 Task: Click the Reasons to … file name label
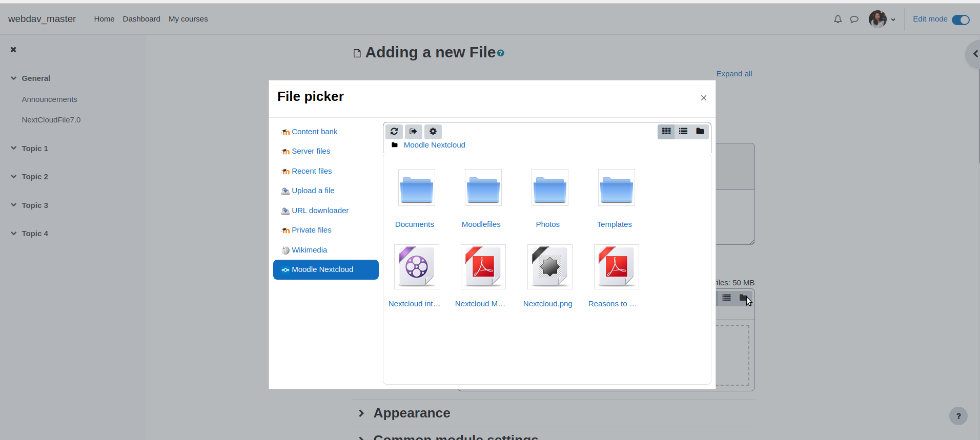click(x=612, y=304)
